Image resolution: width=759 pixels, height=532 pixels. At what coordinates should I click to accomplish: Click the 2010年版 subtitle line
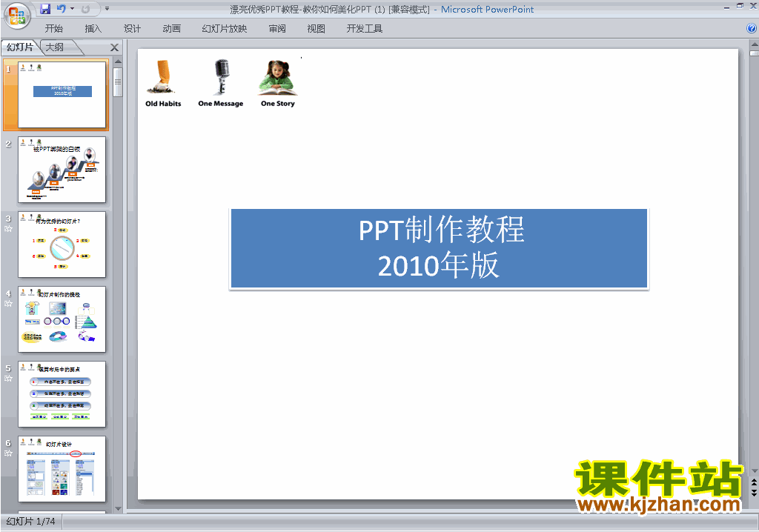coord(439,265)
